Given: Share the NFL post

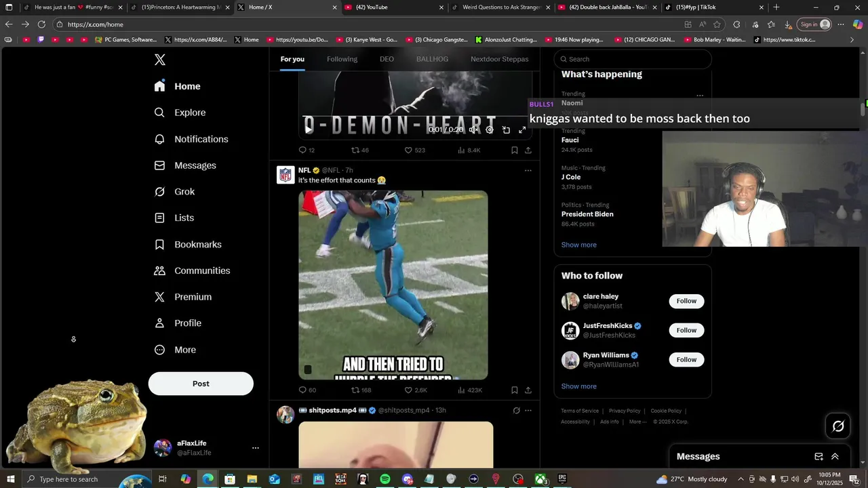Looking at the screenshot, I should pos(528,390).
